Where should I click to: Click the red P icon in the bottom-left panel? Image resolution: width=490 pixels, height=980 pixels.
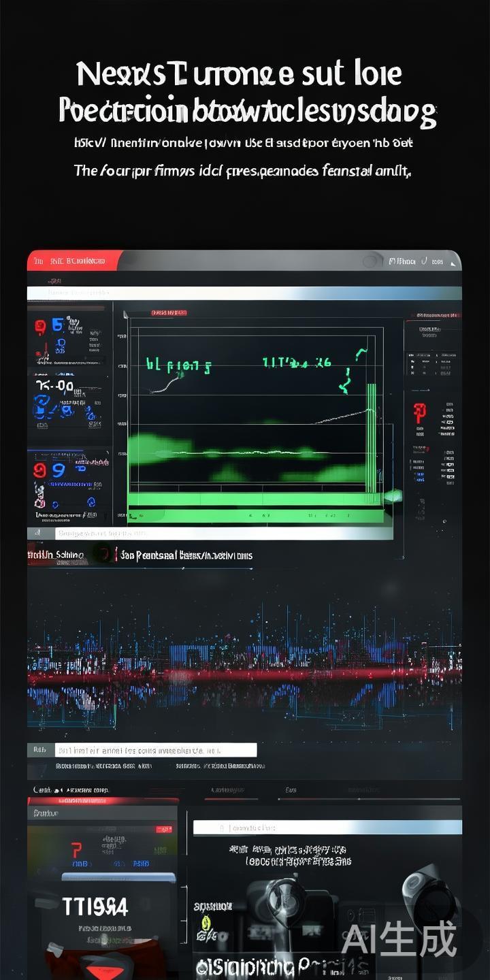[76, 850]
